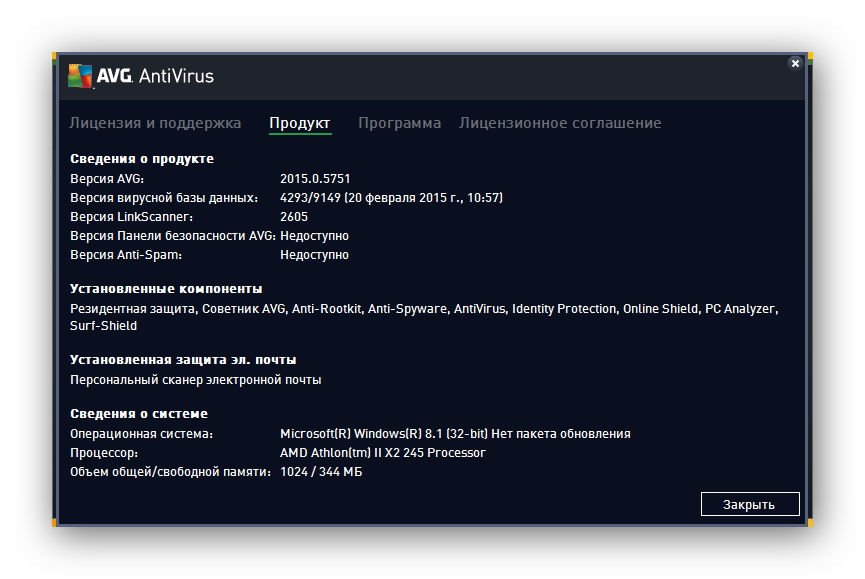Click the Surf-Shield component text
Screen dimensions: 865x579
click(103, 325)
